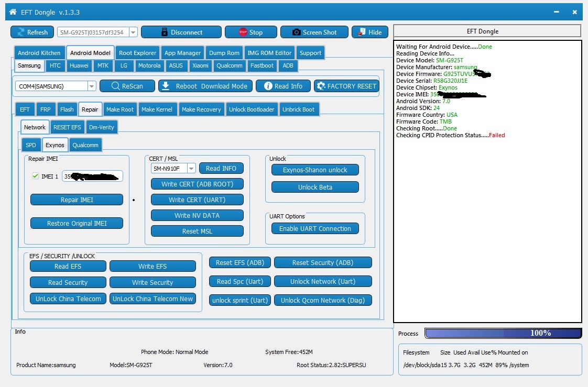Switch to the FRP tab
Viewport: 588px width, 387px height.
(46, 109)
